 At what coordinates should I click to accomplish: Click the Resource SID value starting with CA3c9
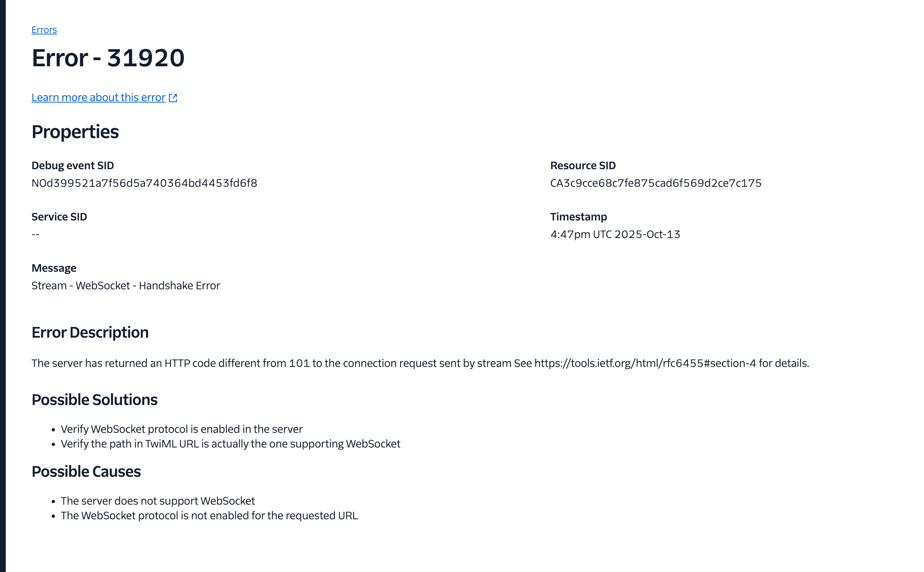click(655, 183)
